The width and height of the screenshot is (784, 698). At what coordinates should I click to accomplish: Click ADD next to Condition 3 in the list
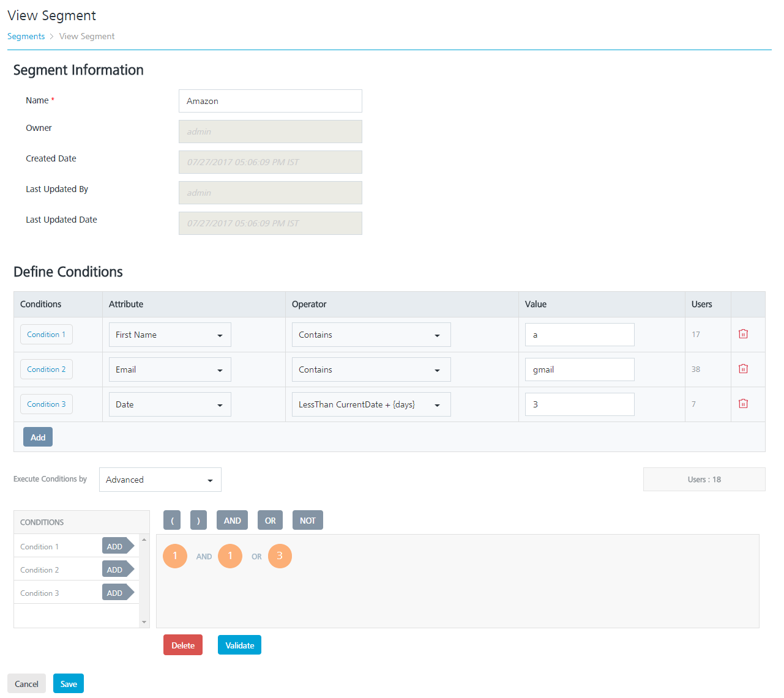coord(116,592)
